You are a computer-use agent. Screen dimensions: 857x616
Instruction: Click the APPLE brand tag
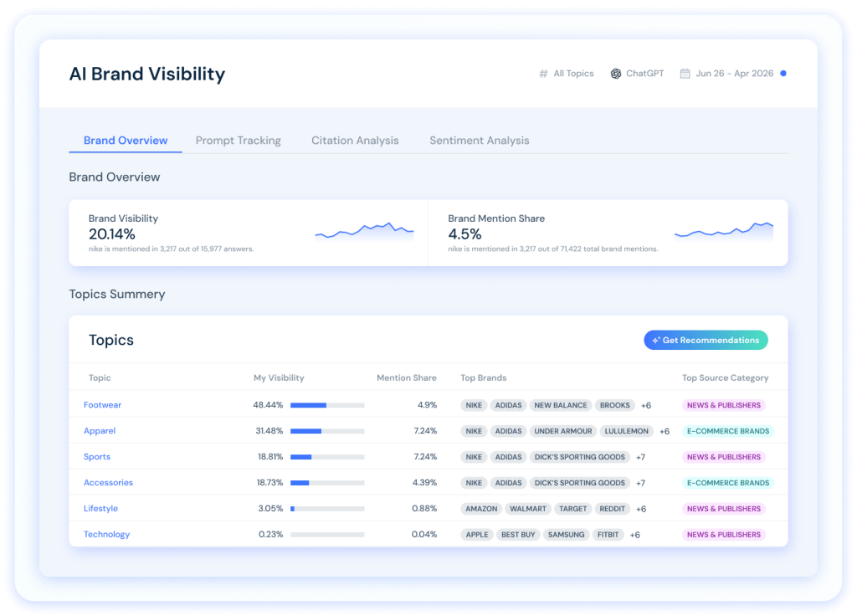(477, 534)
